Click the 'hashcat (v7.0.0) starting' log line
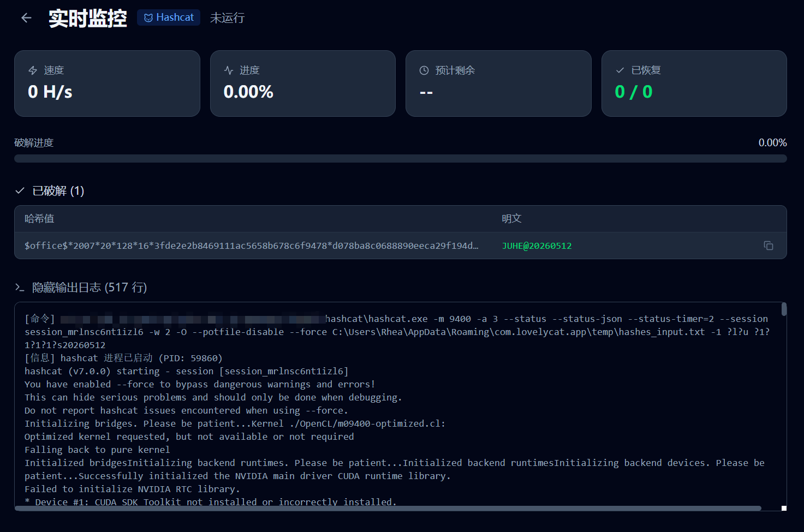Viewport: 804px width, 532px height. (186, 371)
